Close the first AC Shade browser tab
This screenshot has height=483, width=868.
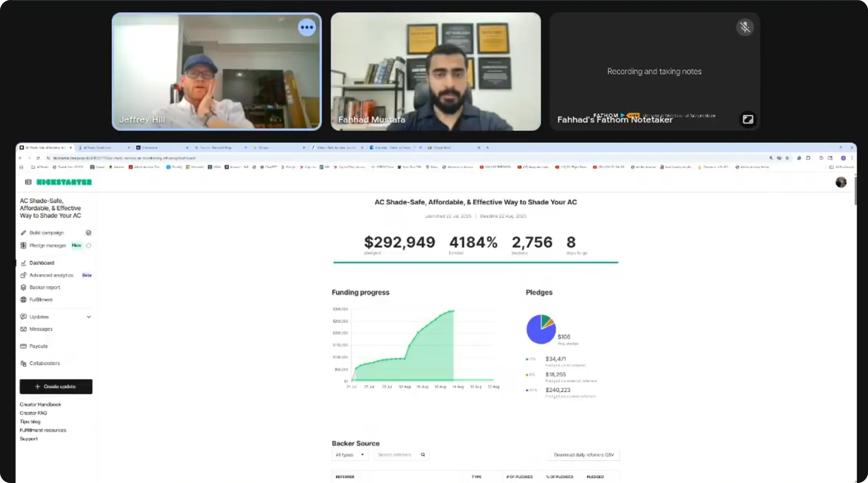tap(71, 148)
